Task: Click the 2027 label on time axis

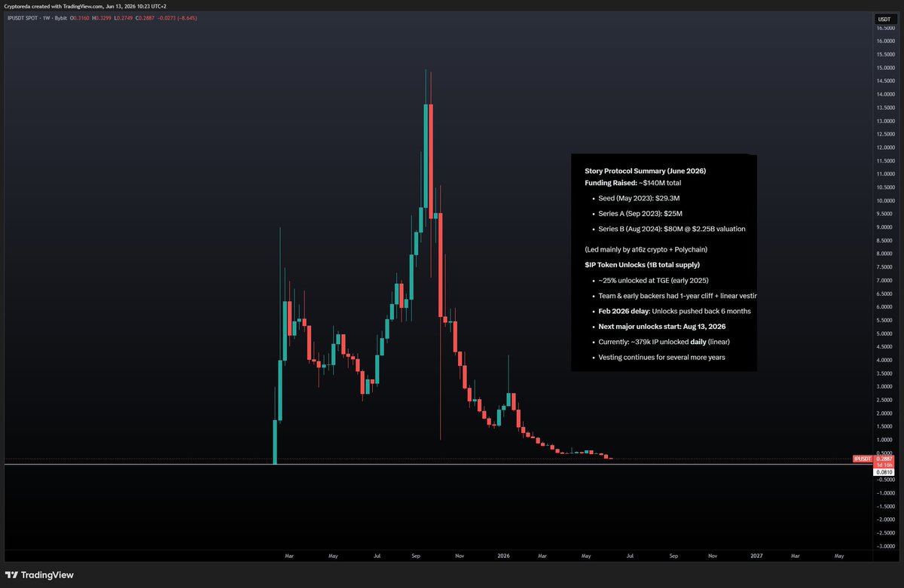Action: point(756,556)
